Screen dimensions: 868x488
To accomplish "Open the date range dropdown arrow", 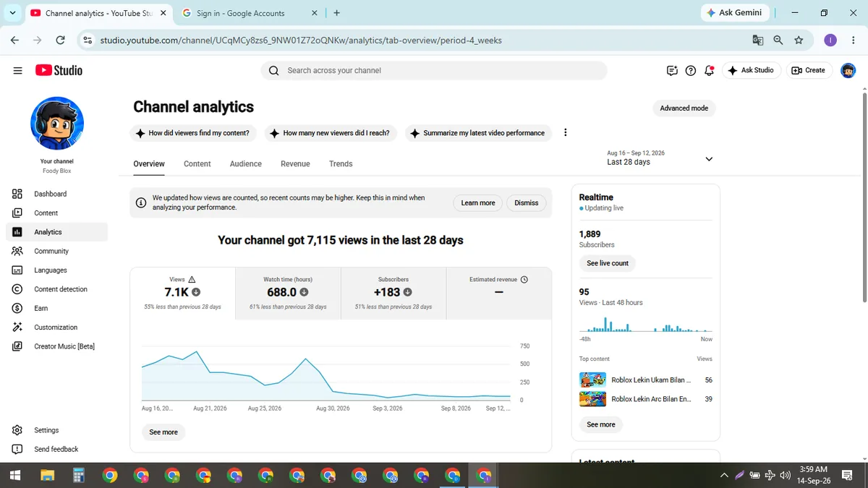I will tap(709, 159).
